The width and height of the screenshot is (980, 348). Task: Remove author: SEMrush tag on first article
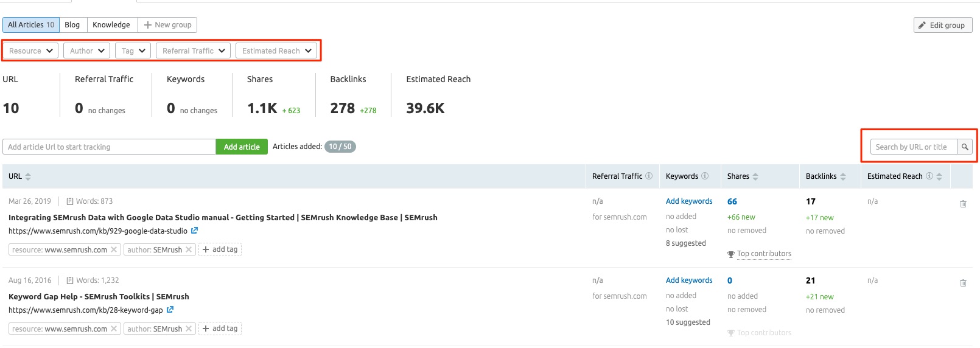pyautogui.click(x=189, y=249)
